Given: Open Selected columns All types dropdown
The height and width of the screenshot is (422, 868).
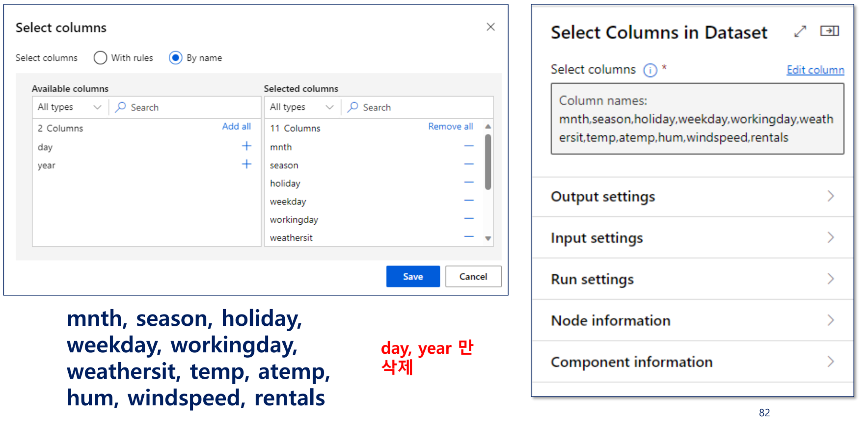Looking at the screenshot, I should tap(302, 107).
